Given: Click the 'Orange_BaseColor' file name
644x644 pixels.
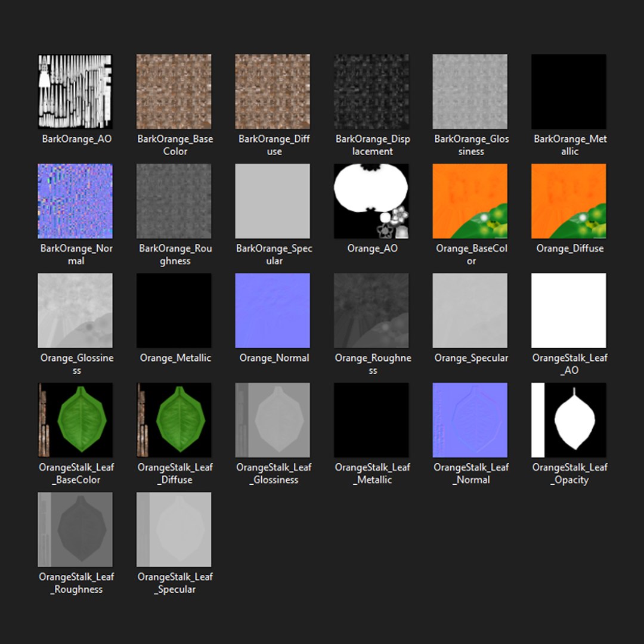Looking at the screenshot, I should point(472,255).
